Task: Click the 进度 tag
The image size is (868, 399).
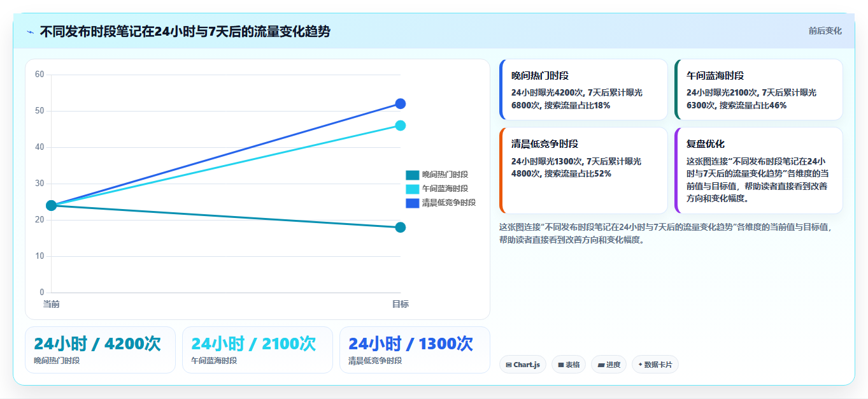Action: (x=609, y=365)
